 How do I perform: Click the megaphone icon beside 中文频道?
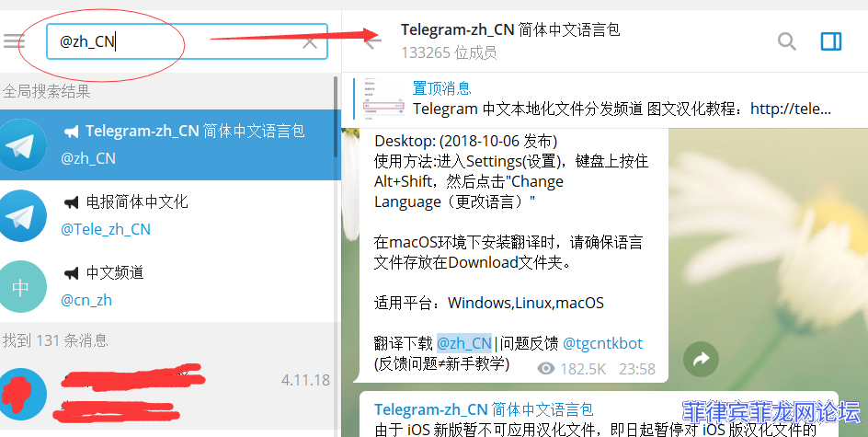coord(71,273)
